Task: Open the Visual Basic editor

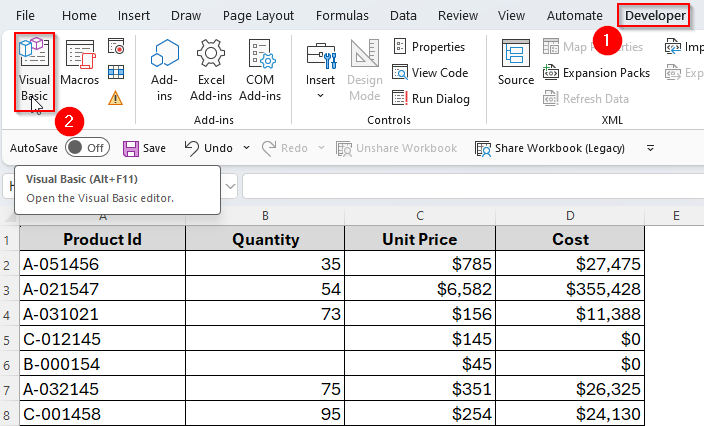Action: pyautogui.click(x=34, y=71)
